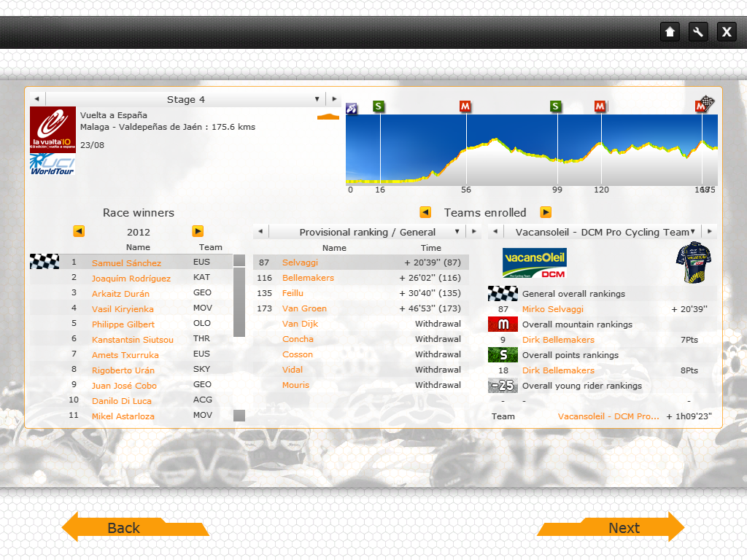Open the Provisional ranking / General dropdown
This screenshot has width=747, height=560.
[457, 232]
